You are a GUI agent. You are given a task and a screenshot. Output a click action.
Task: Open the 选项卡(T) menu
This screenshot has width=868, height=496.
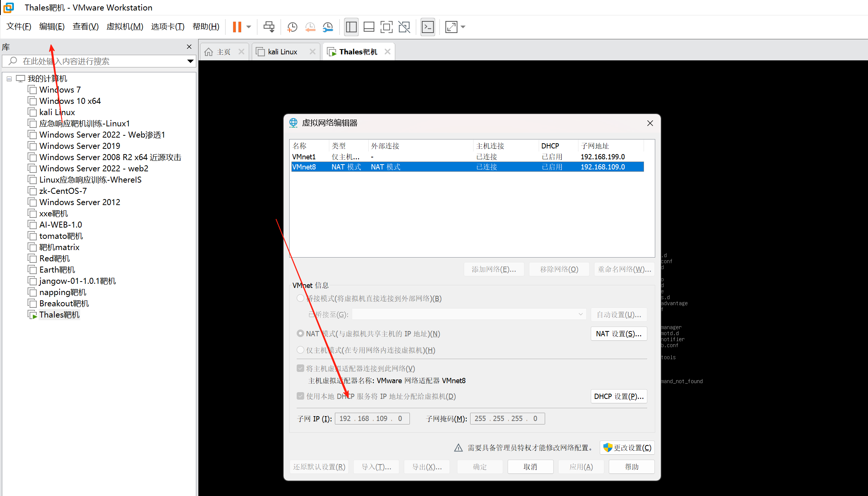click(168, 27)
